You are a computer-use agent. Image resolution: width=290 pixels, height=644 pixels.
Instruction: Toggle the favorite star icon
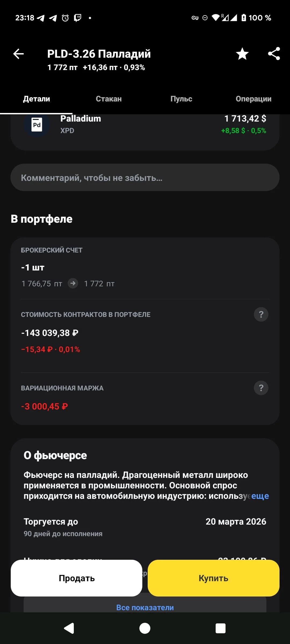tap(242, 54)
